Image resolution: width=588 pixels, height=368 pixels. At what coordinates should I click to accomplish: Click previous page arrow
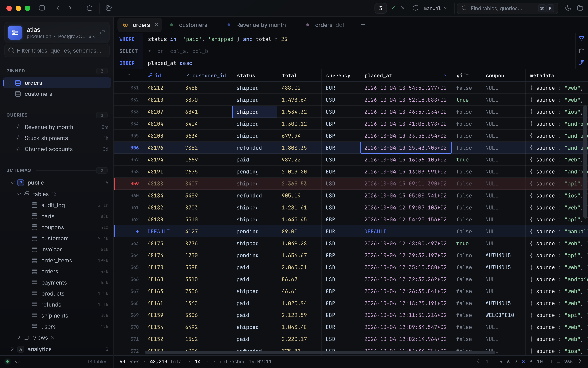coord(478,361)
